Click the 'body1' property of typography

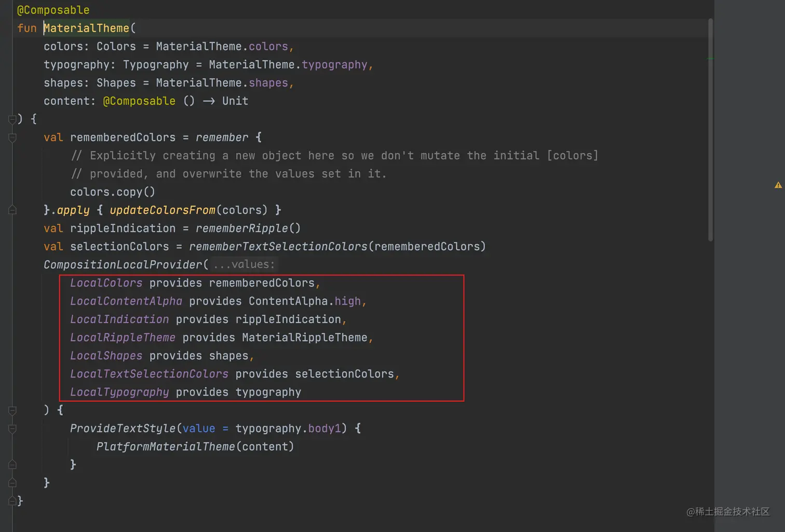pos(324,428)
